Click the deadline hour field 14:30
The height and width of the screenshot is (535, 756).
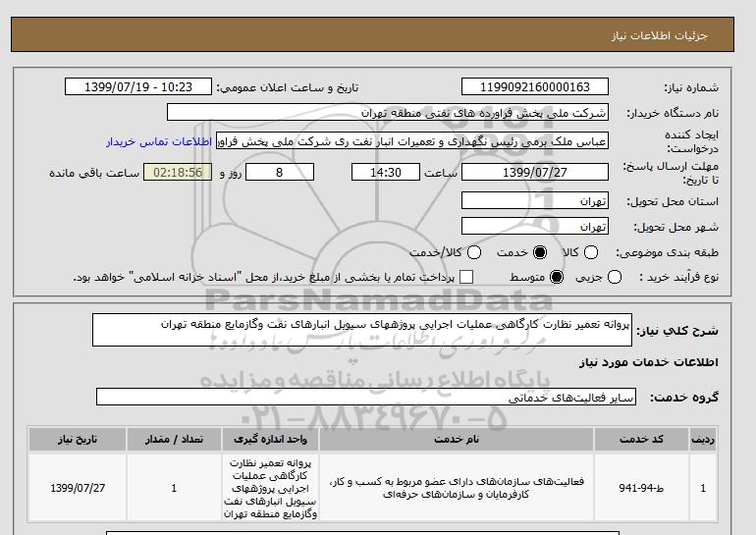(386, 172)
